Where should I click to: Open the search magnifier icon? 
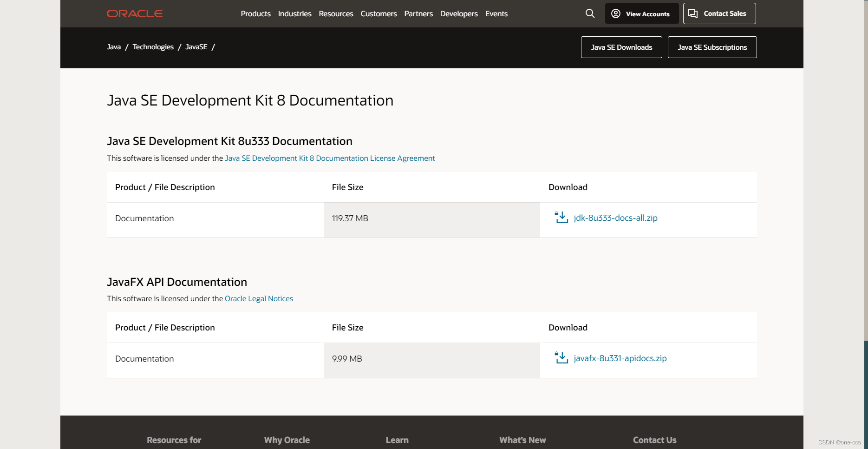click(x=590, y=13)
